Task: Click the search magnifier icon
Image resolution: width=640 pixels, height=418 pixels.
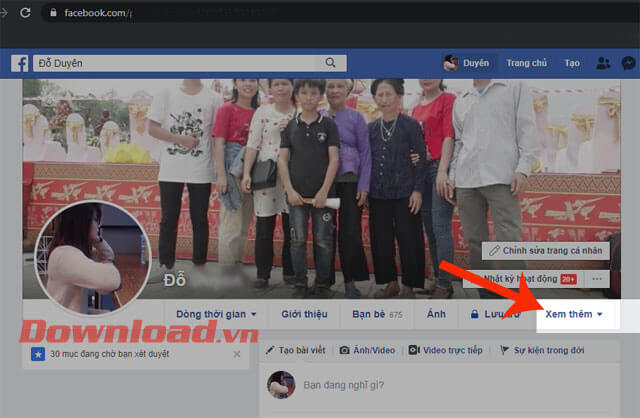Action: click(330, 63)
